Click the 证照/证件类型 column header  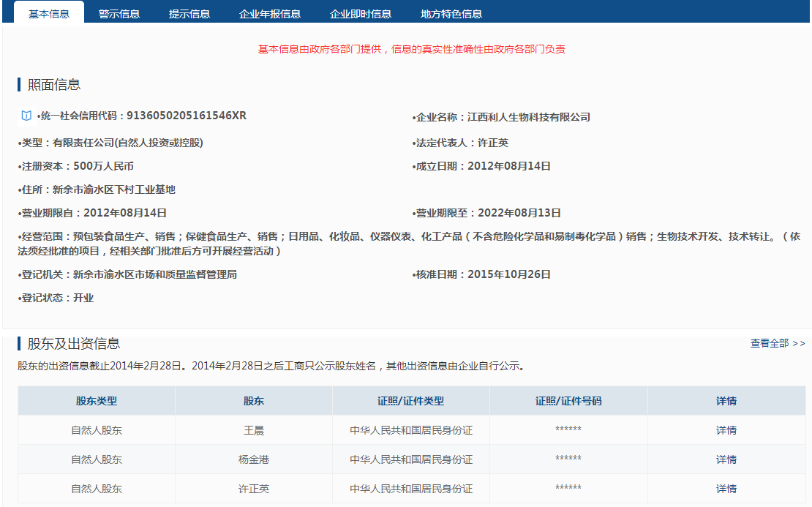point(410,401)
